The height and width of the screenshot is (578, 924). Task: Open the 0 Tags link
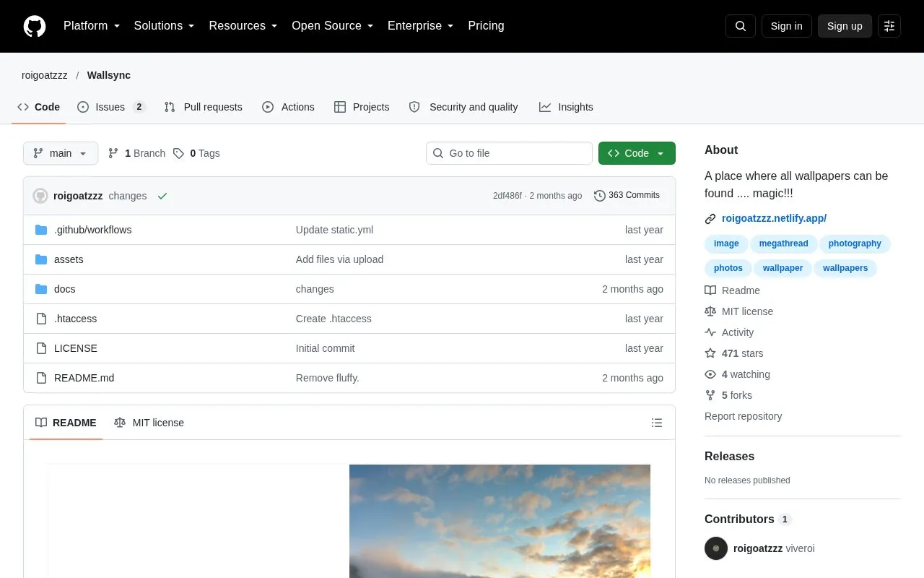coord(196,153)
